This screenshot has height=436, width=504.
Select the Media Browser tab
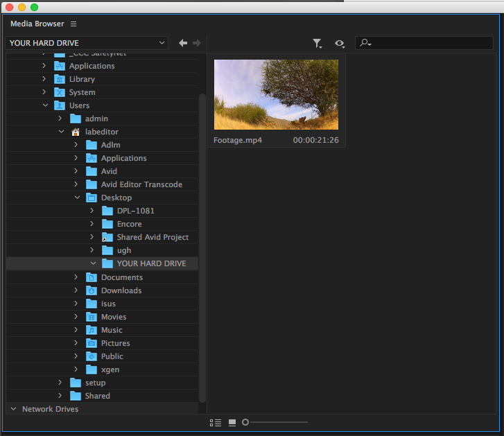coord(37,24)
